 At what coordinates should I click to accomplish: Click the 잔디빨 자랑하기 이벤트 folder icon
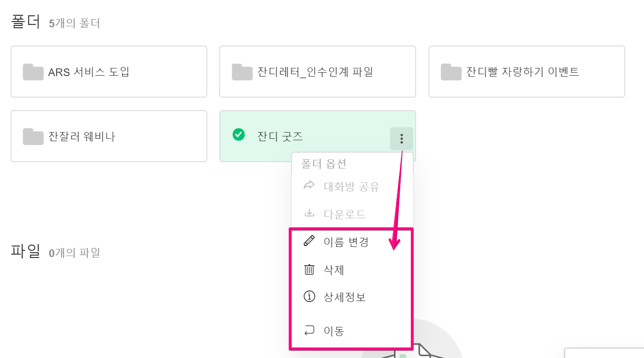point(451,72)
